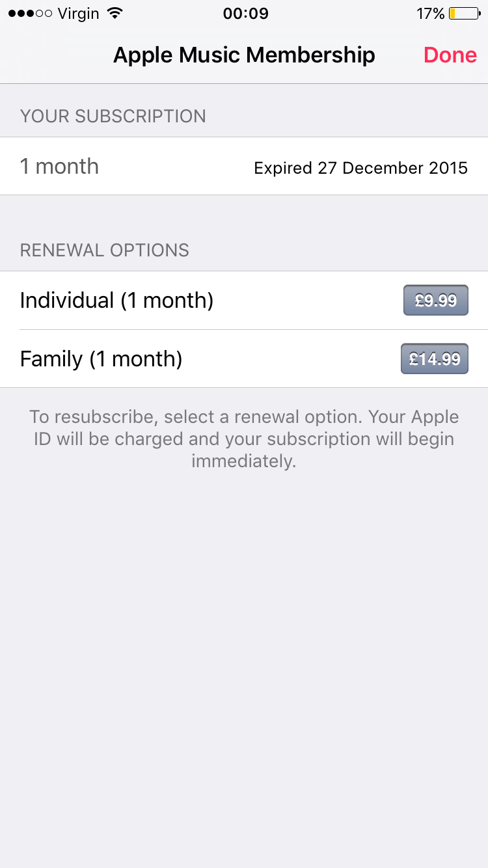Image resolution: width=488 pixels, height=868 pixels.
Task: Tap the Family plan label text
Action: tap(101, 359)
